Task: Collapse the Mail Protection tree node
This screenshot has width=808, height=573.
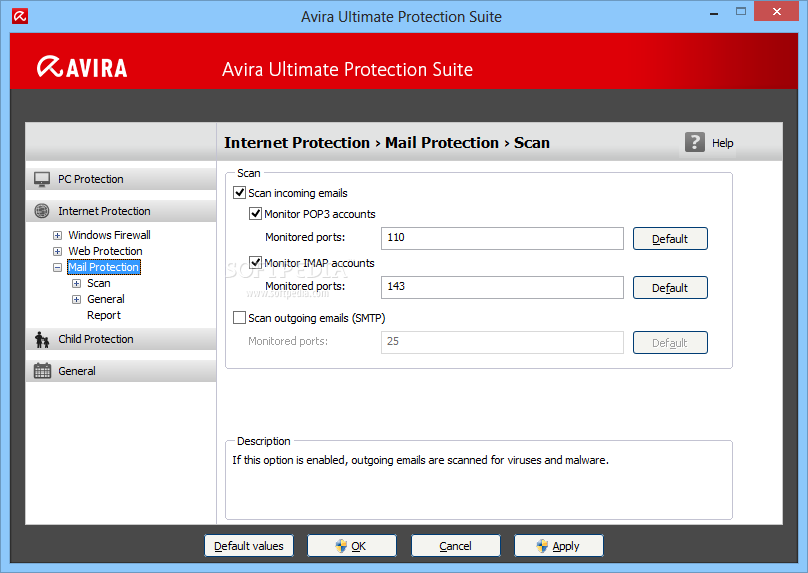Action: (58, 267)
